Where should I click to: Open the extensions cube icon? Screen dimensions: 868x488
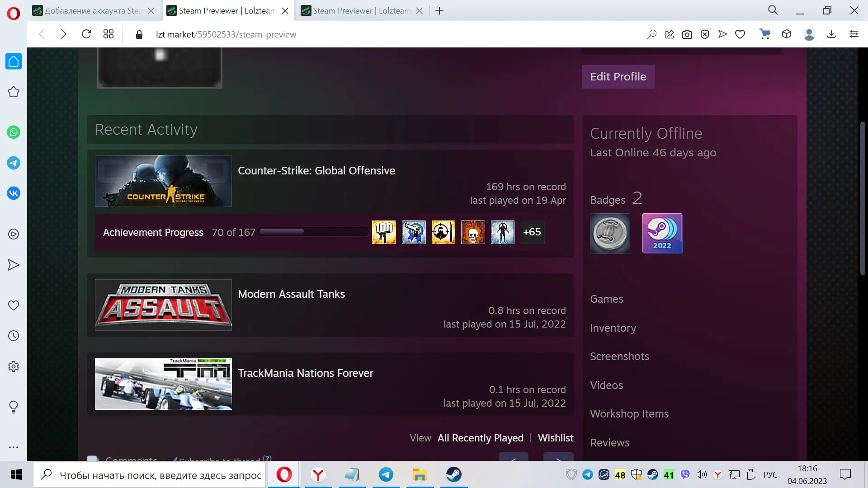(787, 34)
